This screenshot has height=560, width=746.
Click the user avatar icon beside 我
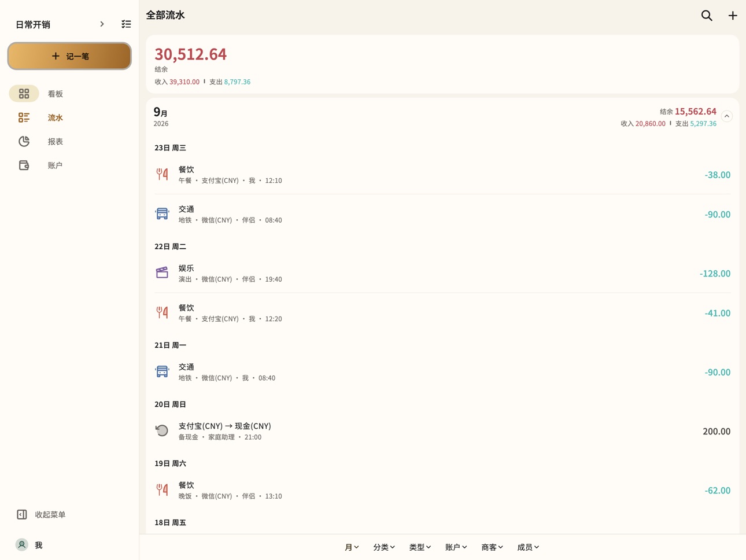pyautogui.click(x=22, y=545)
